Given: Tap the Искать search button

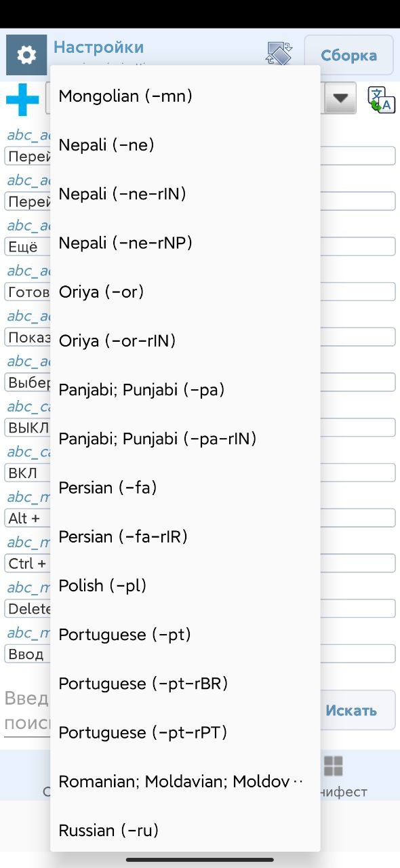Looking at the screenshot, I should [351, 710].
